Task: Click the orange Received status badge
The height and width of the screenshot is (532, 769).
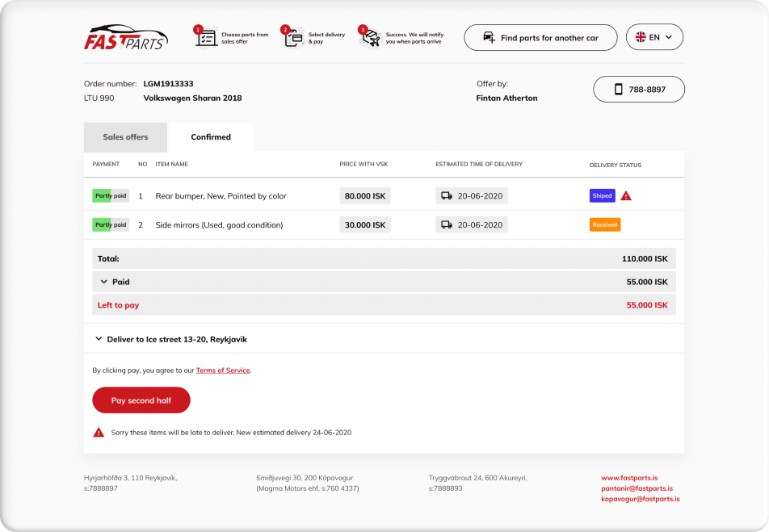Action: tap(605, 225)
